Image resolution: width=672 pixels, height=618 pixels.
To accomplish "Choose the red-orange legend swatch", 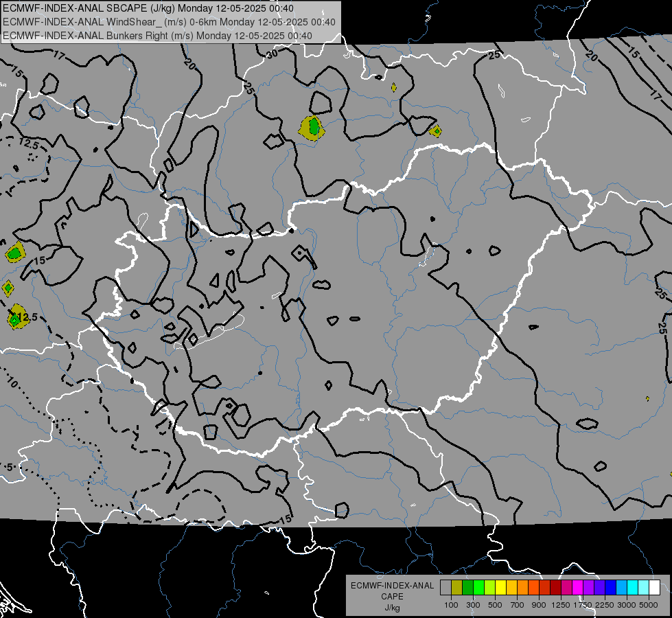I will (x=533, y=587).
